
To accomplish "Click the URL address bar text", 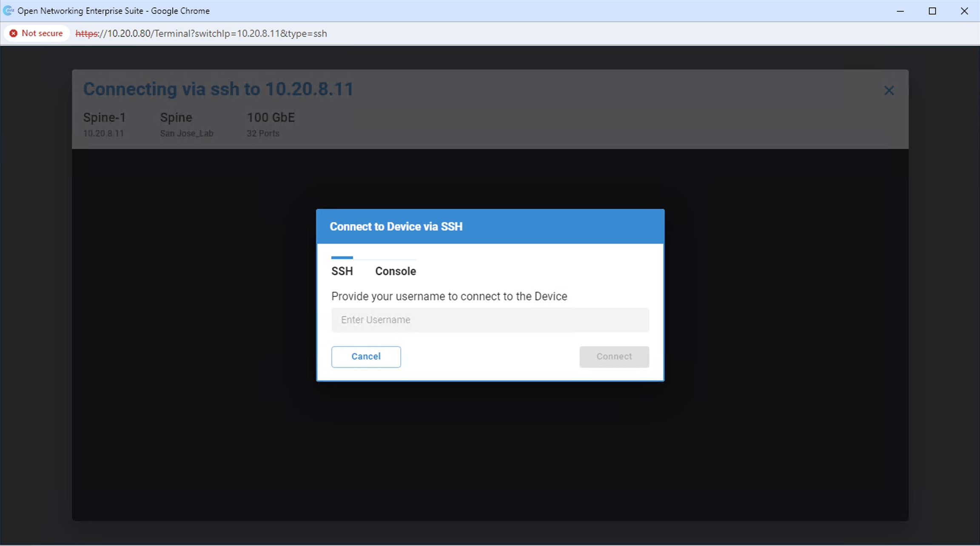I will point(201,34).
